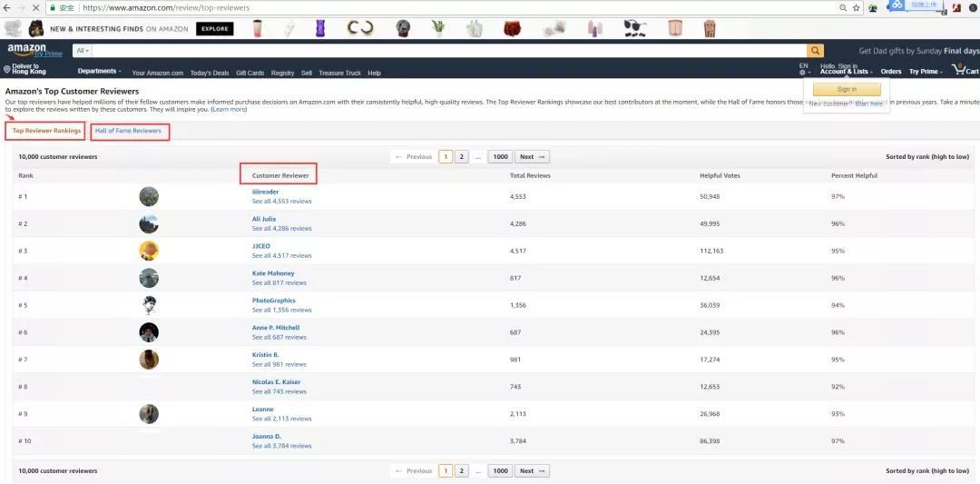See all 2,113 reviews by Leanne
This screenshot has width=980, height=484.
coord(281,419)
